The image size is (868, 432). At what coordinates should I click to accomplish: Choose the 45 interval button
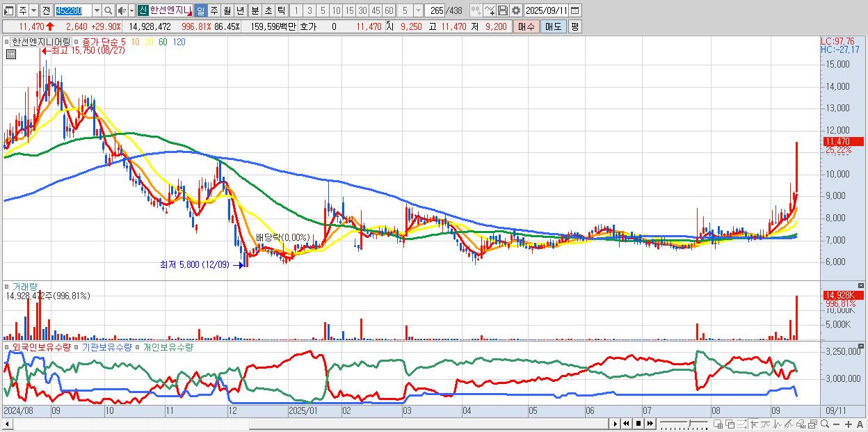(x=376, y=10)
